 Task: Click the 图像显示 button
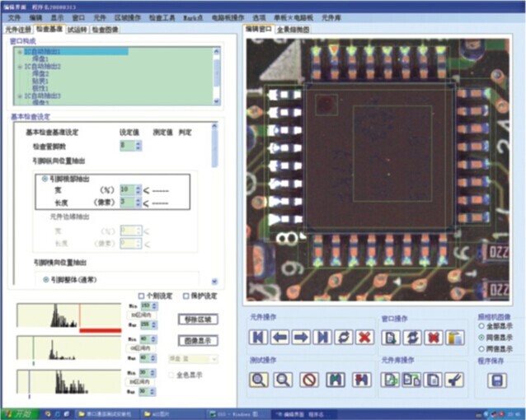click(x=198, y=339)
